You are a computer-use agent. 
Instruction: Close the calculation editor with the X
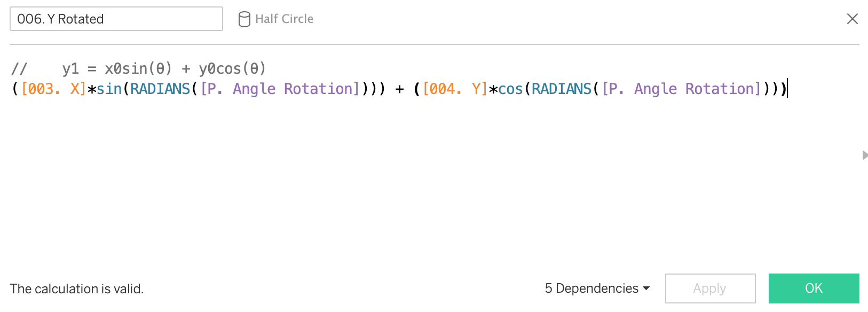point(852,19)
